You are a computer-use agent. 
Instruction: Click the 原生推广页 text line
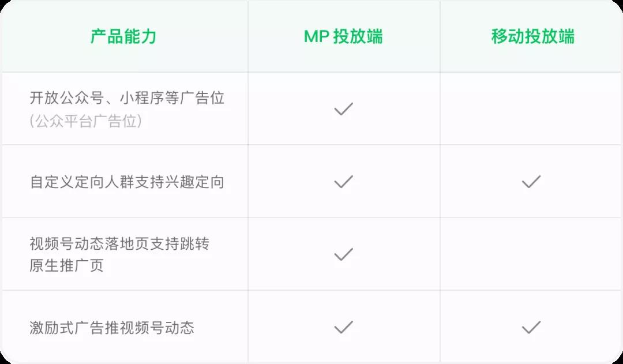click(x=67, y=266)
